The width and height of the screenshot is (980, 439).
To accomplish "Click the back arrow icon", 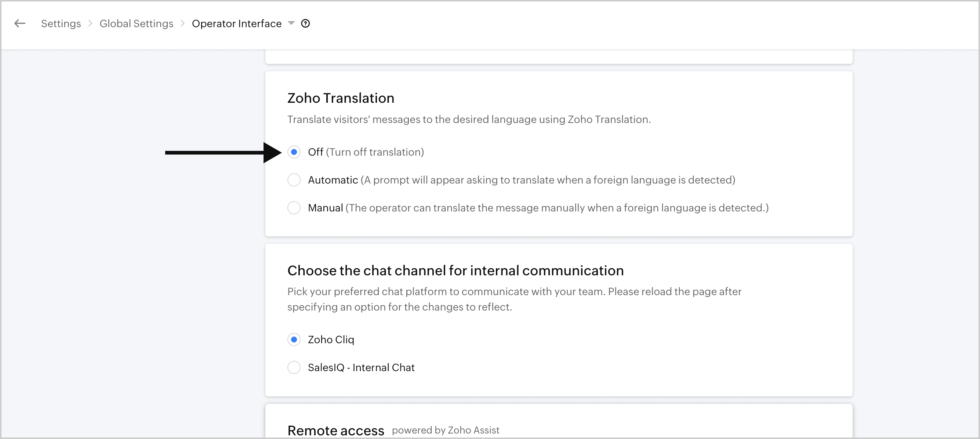I will [x=20, y=23].
